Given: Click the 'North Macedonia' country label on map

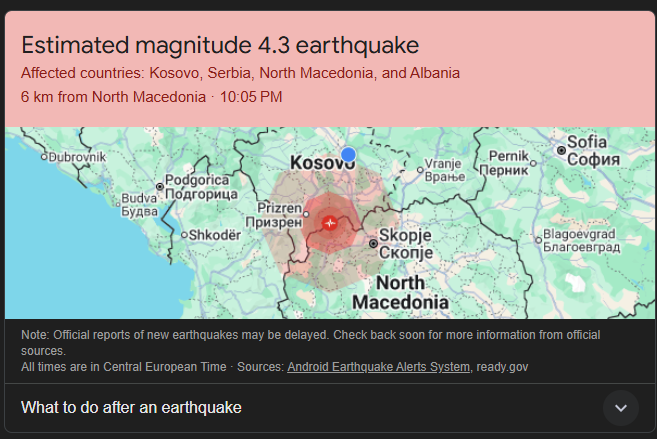Looking at the screenshot, I should (401, 293).
